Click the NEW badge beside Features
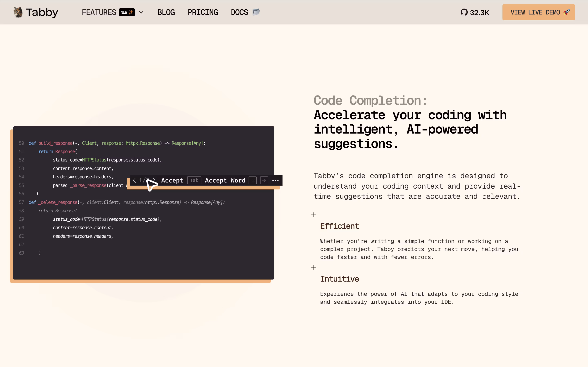Viewport: 588px width, 367px height. [127, 12]
